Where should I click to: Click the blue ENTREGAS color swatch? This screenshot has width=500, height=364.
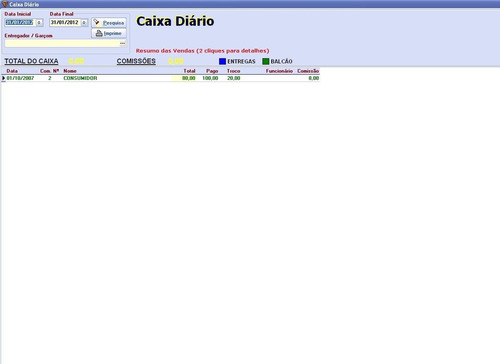tap(222, 61)
